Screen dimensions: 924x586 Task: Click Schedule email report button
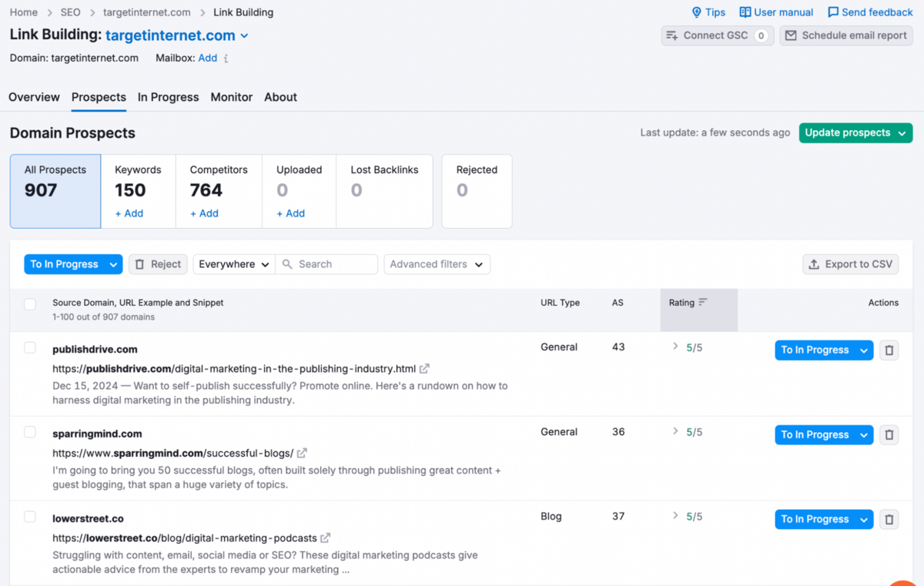[845, 35]
